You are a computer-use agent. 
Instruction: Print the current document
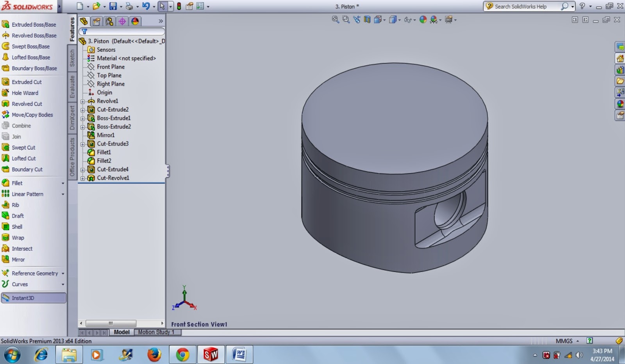129,6
